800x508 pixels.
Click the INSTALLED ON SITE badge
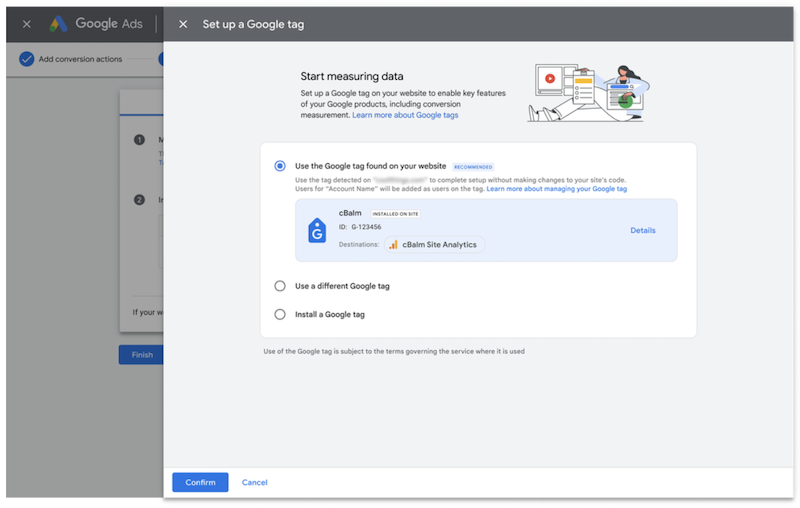click(395, 214)
